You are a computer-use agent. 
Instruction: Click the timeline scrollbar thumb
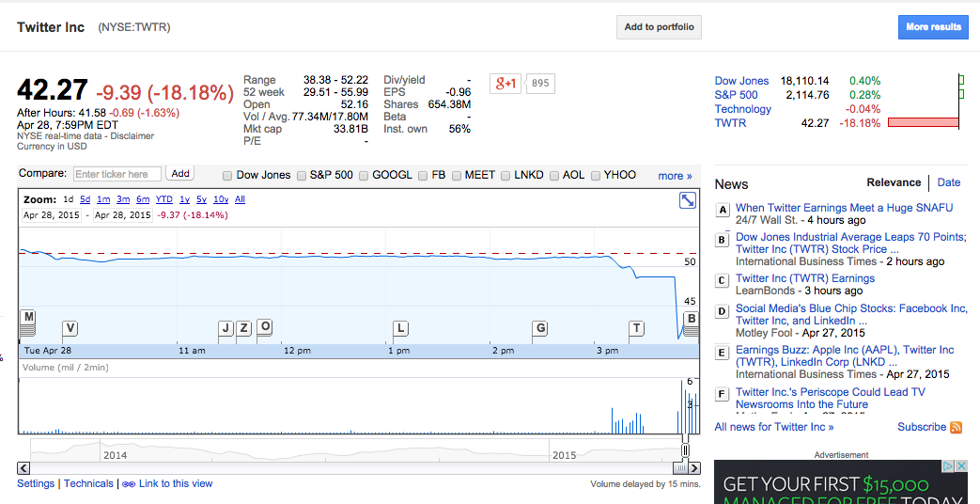(x=680, y=467)
